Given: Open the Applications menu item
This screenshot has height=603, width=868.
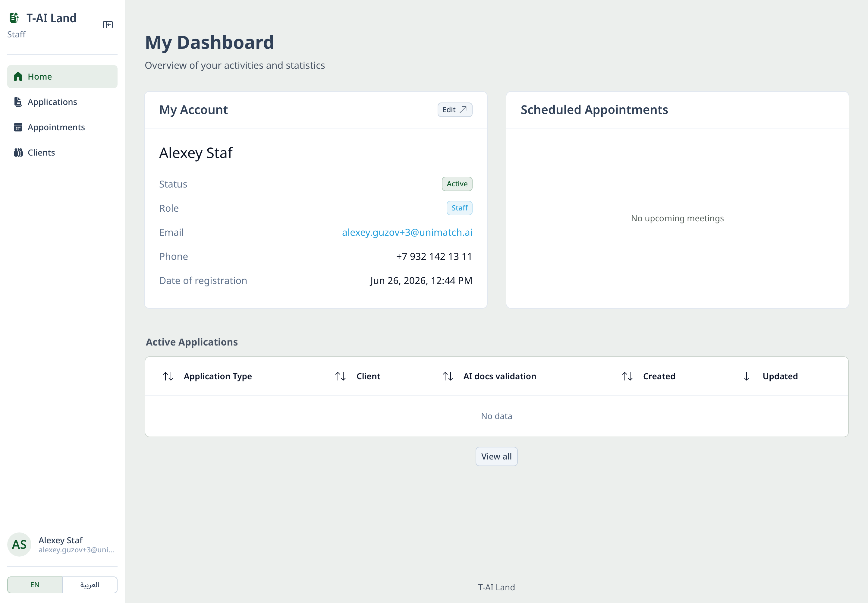Looking at the screenshot, I should click(x=62, y=102).
